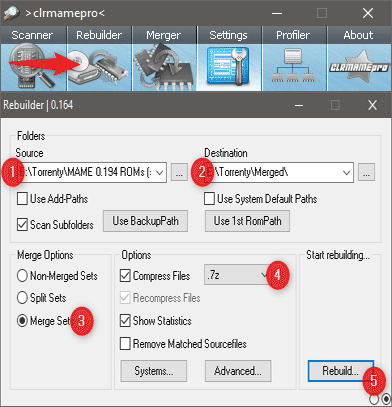Enable Use Add-Paths checkbox
The image size is (392, 407).
pyautogui.click(x=22, y=199)
